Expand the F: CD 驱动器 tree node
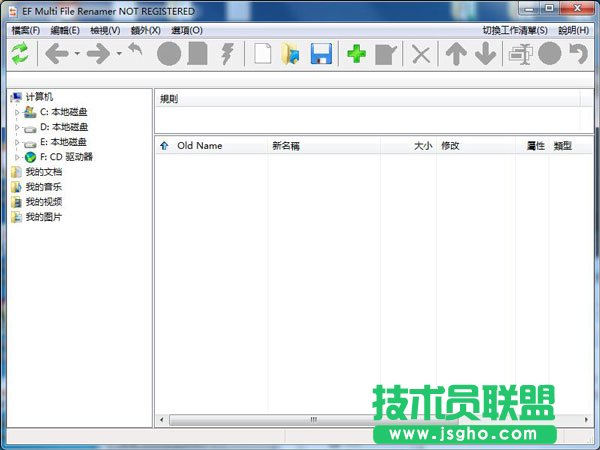 17,157
